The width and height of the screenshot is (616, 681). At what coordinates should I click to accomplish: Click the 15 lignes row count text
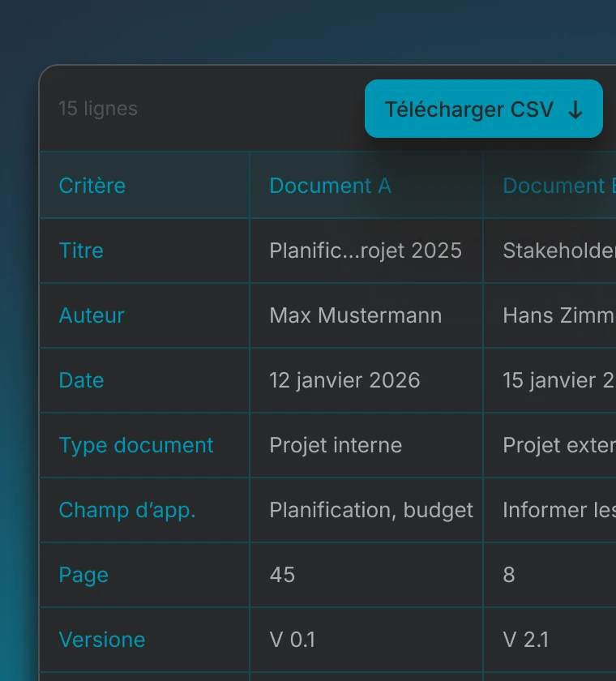point(98,109)
